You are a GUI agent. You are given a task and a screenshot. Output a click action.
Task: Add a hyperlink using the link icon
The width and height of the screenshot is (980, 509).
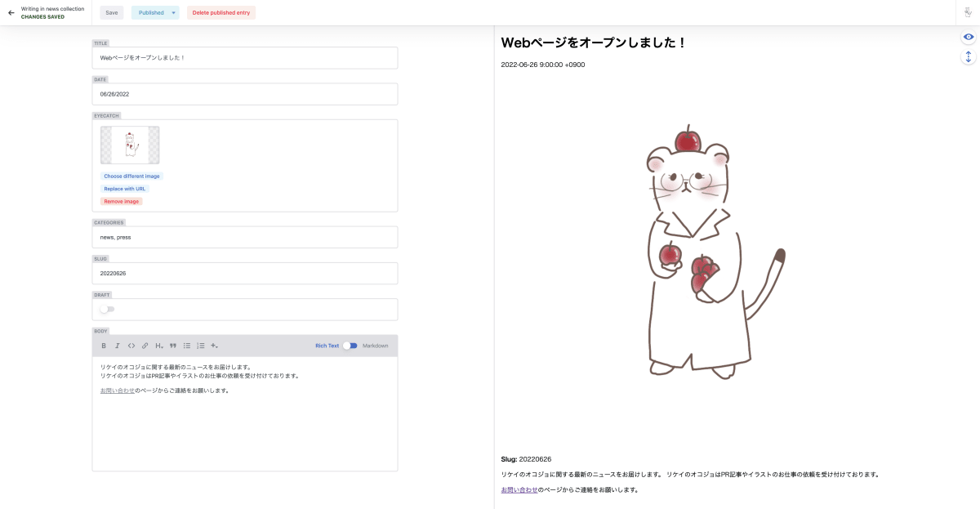point(145,346)
